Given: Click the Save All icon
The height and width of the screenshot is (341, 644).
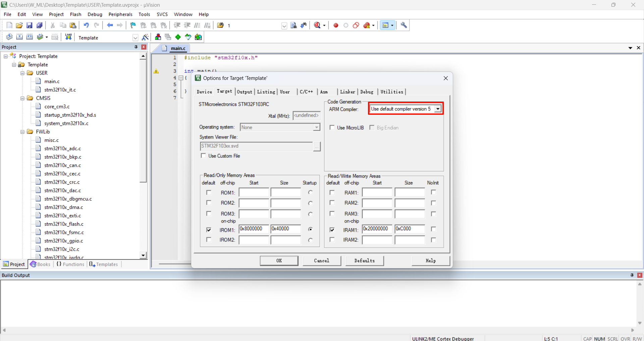Looking at the screenshot, I should coord(40,25).
